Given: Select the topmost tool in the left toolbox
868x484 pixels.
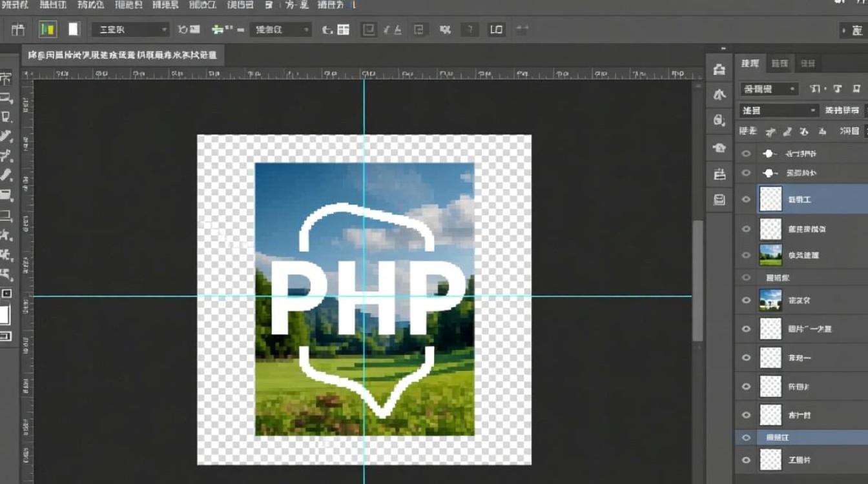Looking at the screenshot, I should point(6,79).
